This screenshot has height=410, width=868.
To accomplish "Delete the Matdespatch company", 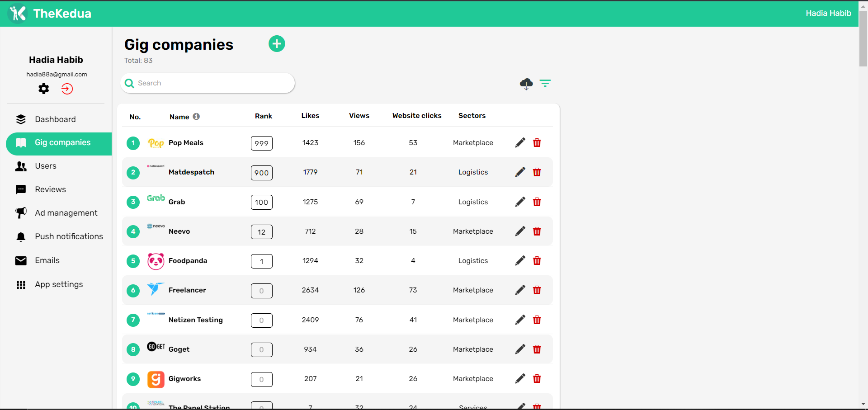I will [x=537, y=172].
